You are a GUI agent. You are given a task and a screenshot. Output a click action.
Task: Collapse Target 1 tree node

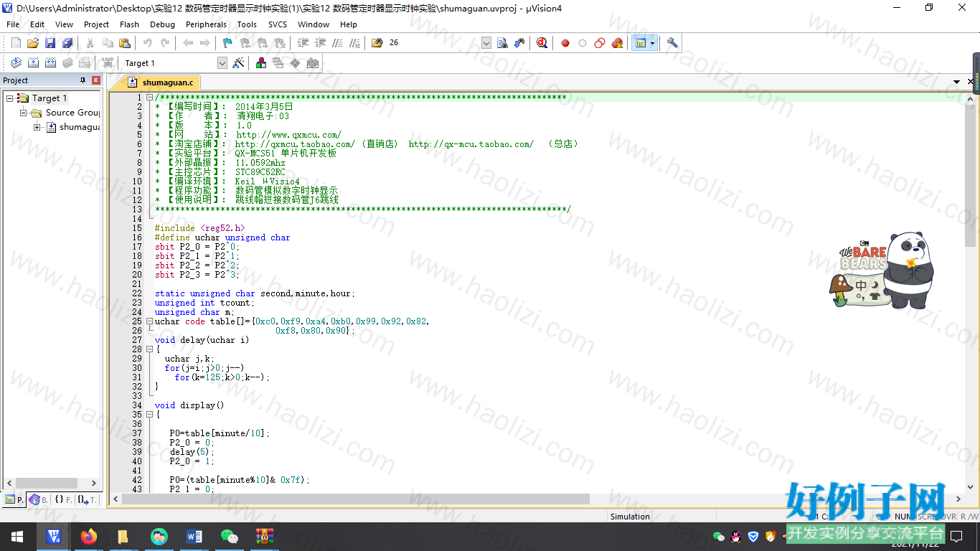[x=9, y=98]
